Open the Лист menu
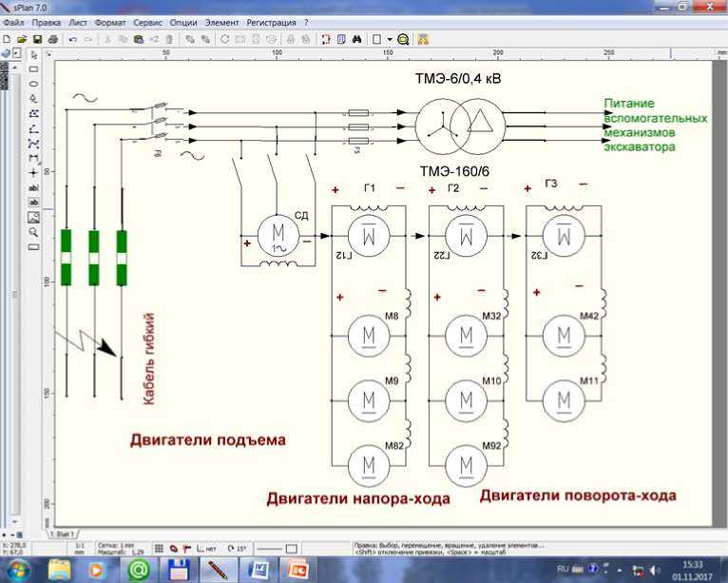 tap(78, 22)
